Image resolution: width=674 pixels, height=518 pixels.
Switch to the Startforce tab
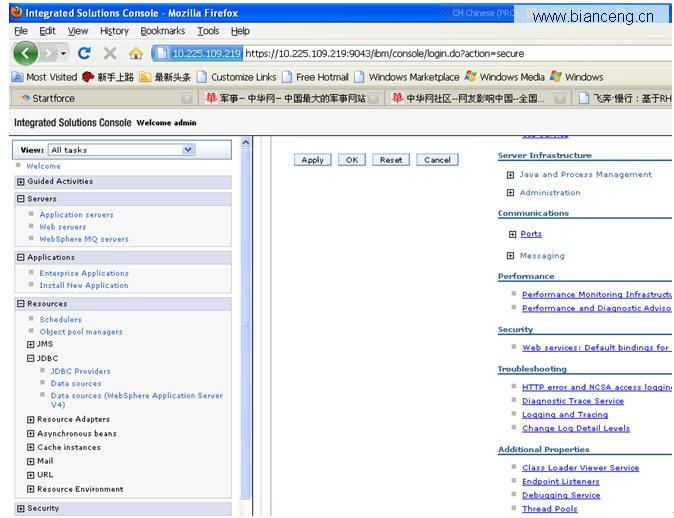103,98
